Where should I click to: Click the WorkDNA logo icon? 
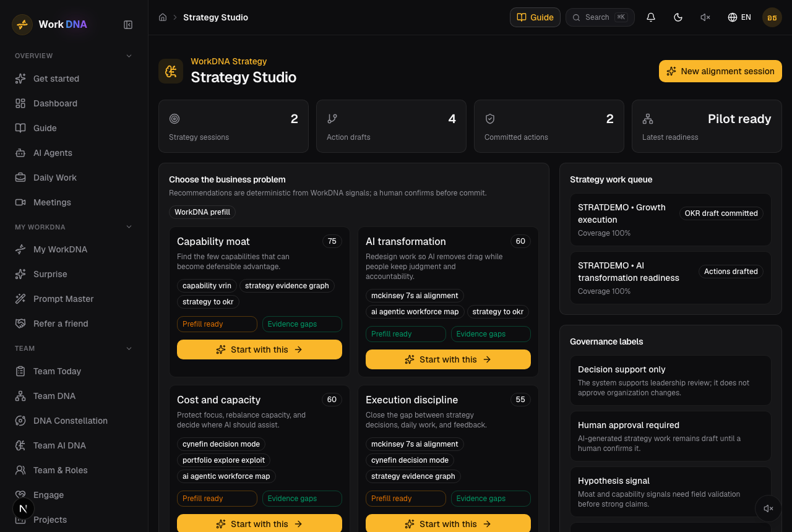pos(22,25)
